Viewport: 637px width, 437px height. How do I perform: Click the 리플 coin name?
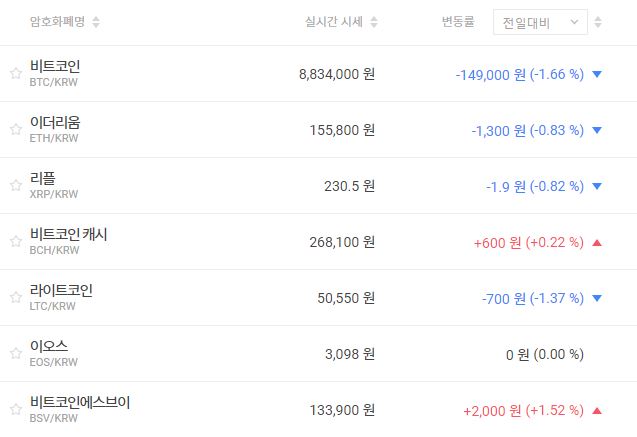[x=43, y=178]
